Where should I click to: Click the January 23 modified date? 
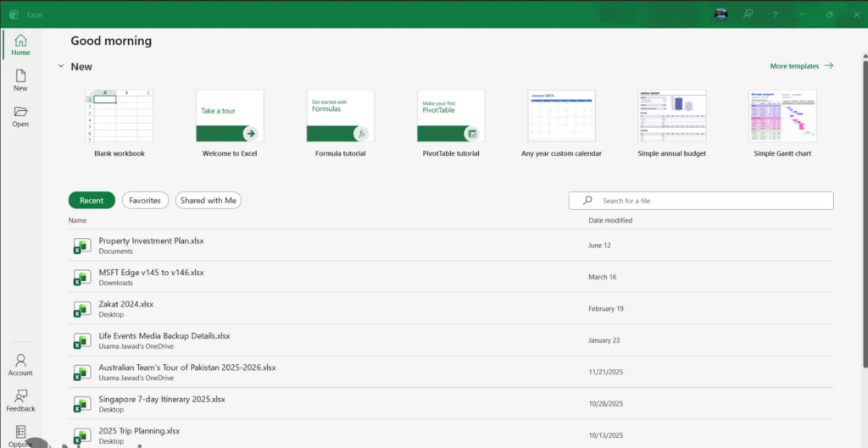(x=604, y=340)
